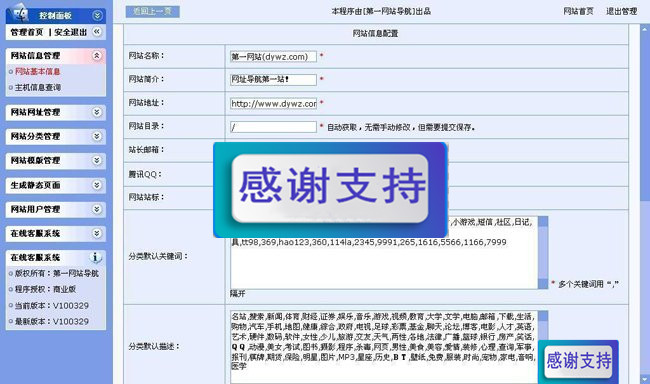Expand the 生成静态页面 chevron icon

coord(97,185)
